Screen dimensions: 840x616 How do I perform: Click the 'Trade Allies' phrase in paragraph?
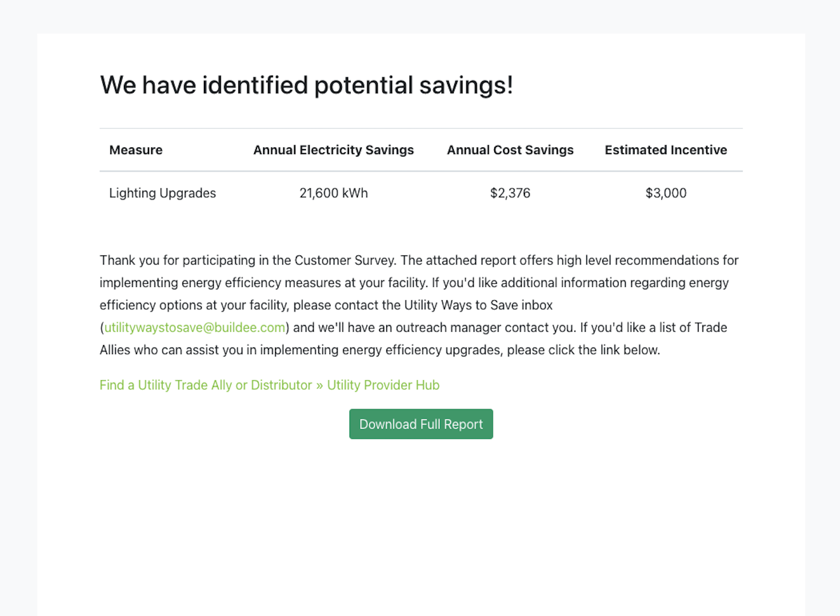click(x=711, y=328)
